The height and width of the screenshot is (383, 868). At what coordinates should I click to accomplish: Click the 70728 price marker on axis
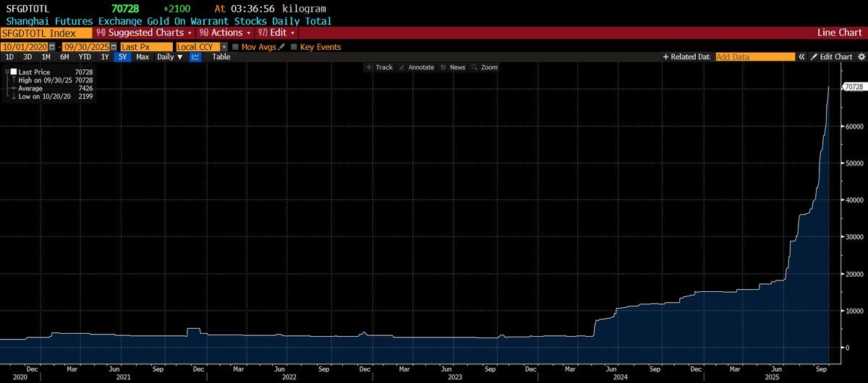click(854, 87)
